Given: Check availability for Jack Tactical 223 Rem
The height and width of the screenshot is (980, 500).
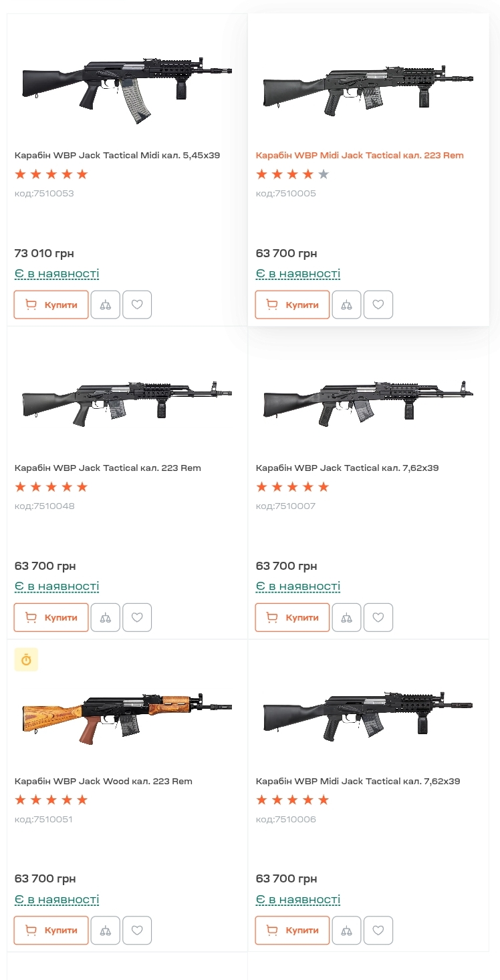Looking at the screenshot, I should [x=57, y=587].
